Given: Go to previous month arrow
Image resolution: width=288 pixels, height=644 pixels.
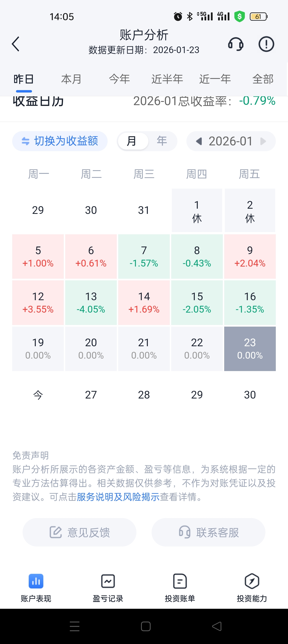Looking at the screenshot, I should tap(199, 141).
